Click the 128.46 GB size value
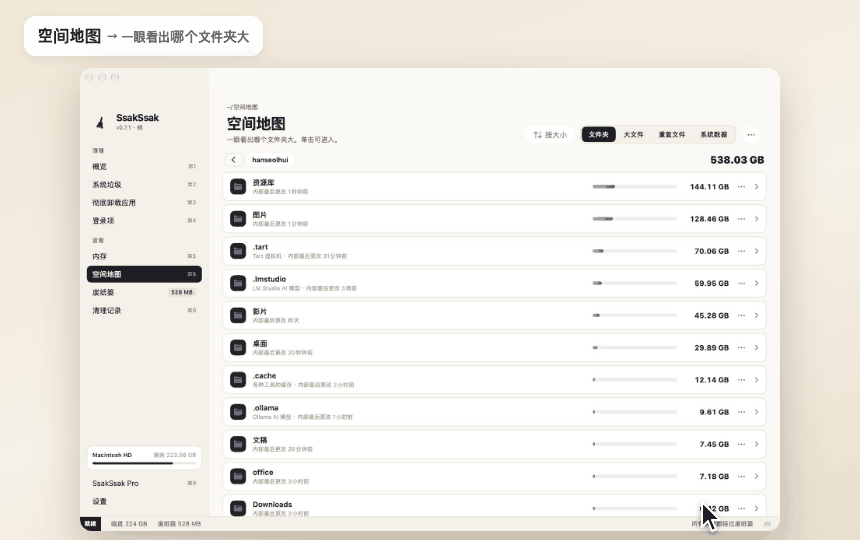This screenshot has height=540, width=860. pos(709,219)
